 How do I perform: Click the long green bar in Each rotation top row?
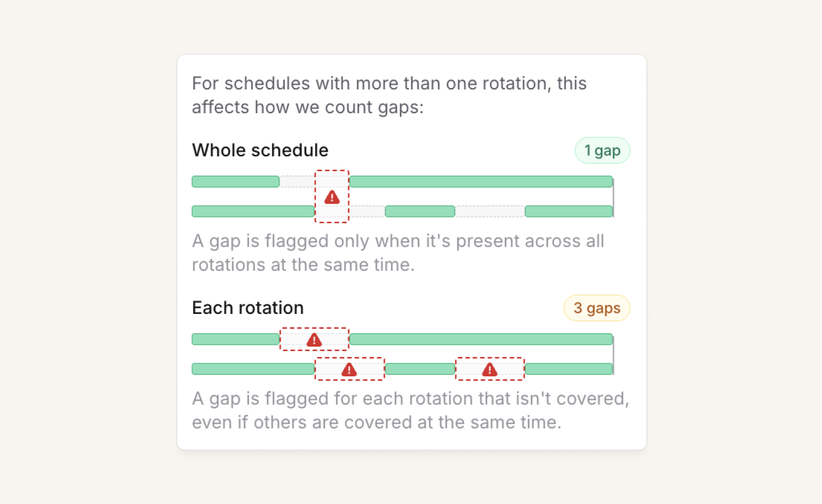(x=481, y=339)
